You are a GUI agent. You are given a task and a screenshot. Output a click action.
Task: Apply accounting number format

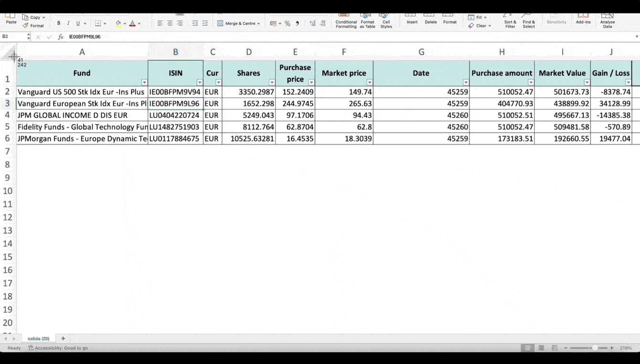tap(273, 23)
